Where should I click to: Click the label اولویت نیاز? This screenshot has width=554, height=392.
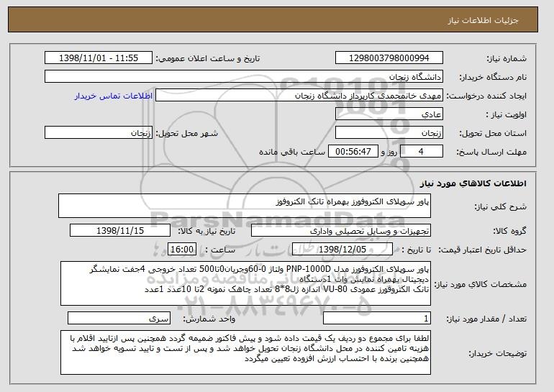click(x=506, y=115)
